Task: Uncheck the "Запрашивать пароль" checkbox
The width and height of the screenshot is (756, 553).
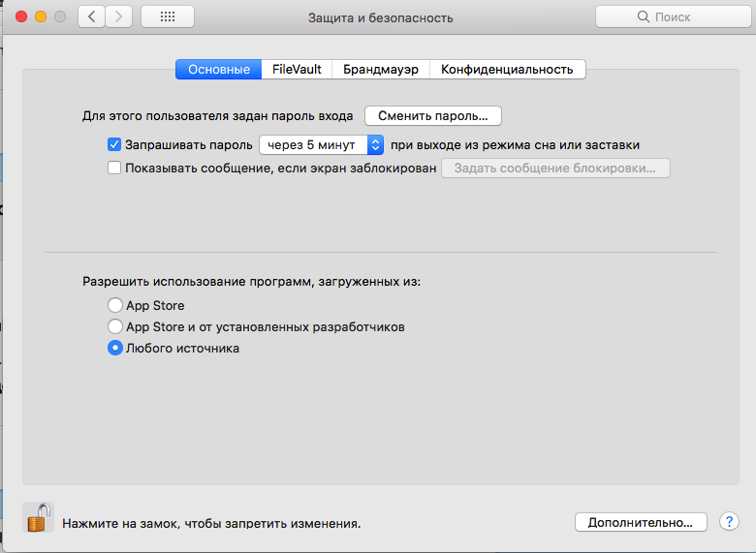Action: 114,145
